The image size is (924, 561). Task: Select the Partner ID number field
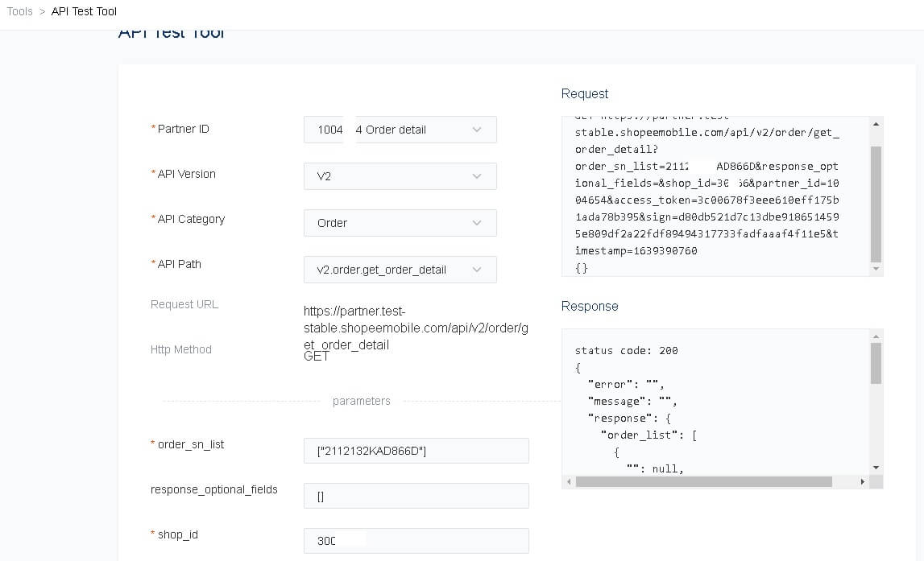point(323,130)
